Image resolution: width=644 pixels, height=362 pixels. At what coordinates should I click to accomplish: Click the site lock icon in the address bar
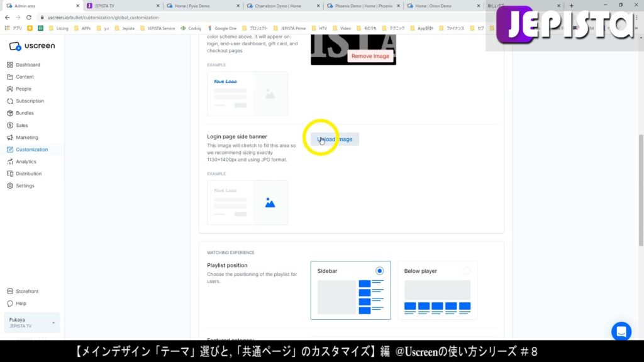[42, 18]
